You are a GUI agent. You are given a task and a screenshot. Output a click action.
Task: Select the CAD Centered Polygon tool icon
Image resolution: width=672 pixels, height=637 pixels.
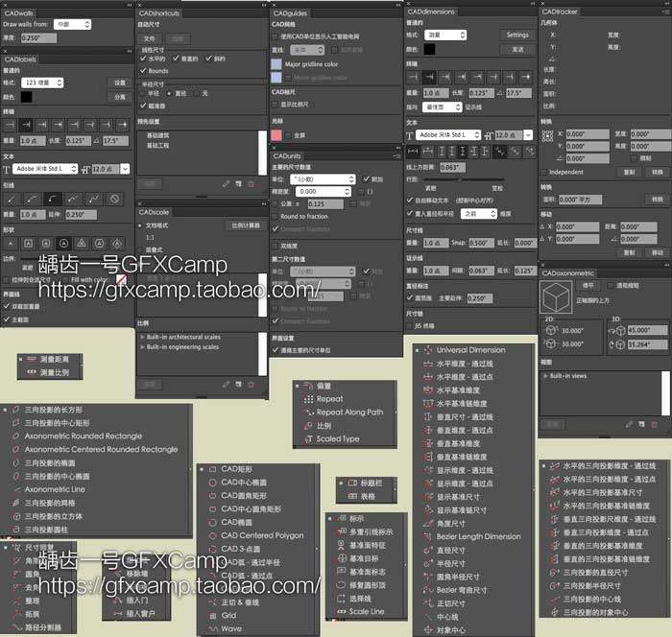coord(212,535)
